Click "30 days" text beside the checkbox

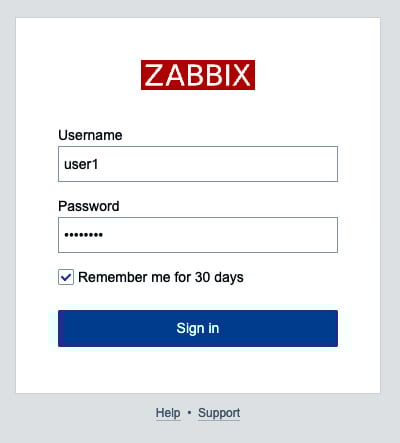tap(219, 277)
